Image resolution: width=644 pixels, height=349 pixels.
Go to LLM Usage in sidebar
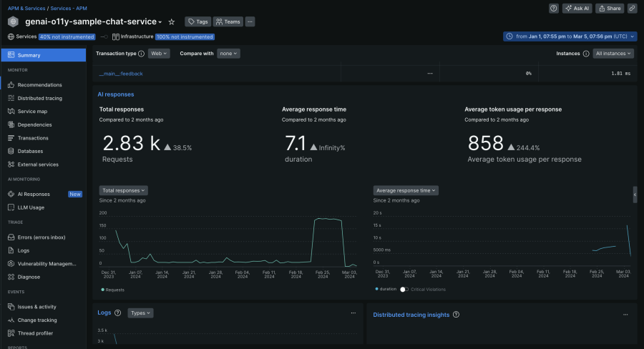pyautogui.click(x=31, y=207)
